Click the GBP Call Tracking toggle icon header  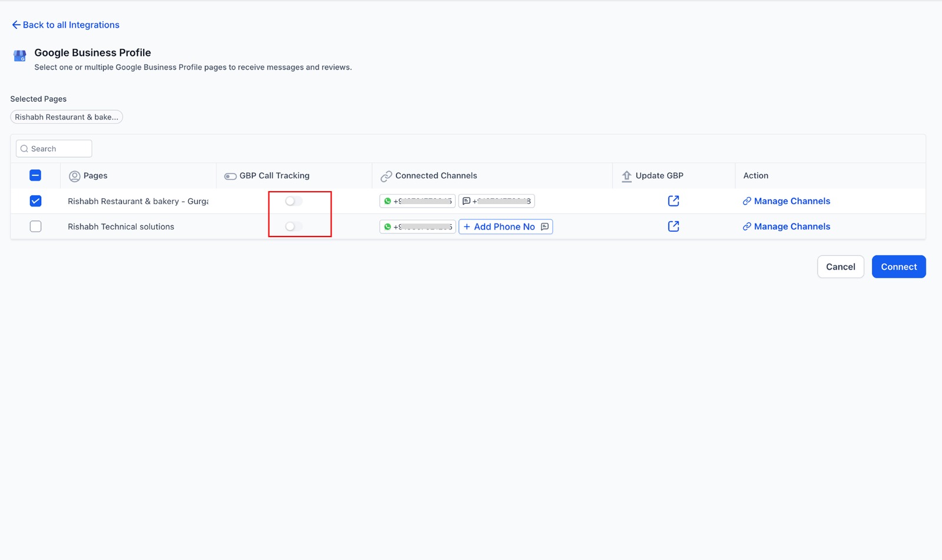tap(230, 175)
